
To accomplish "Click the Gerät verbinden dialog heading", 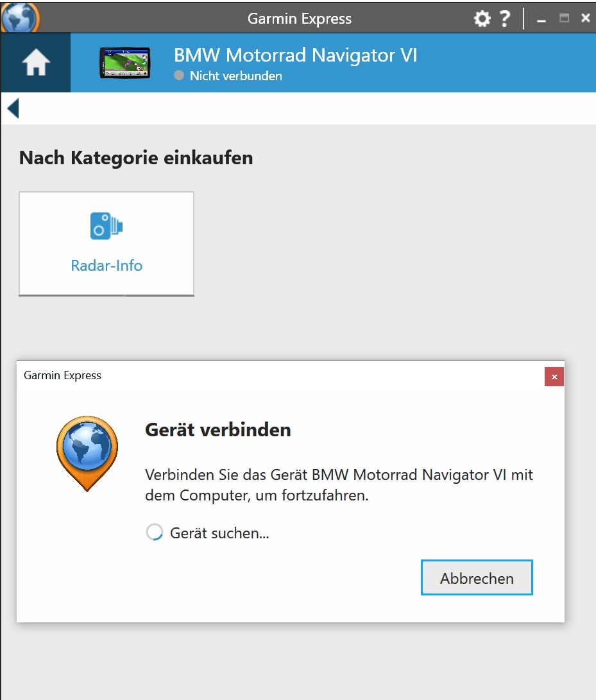I will pos(217,430).
